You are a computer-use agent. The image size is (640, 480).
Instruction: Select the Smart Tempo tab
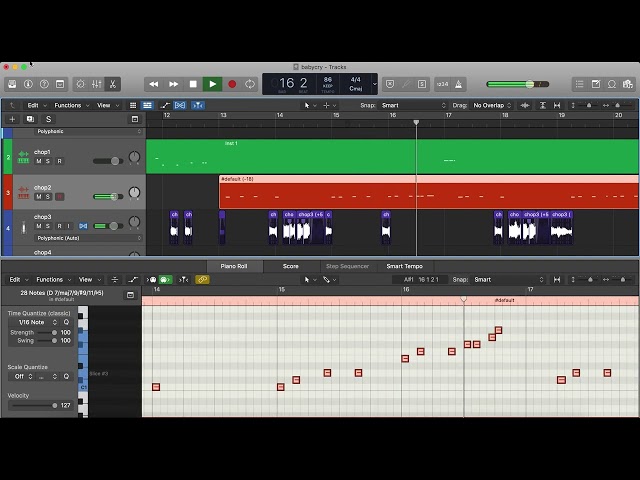[404, 266]
